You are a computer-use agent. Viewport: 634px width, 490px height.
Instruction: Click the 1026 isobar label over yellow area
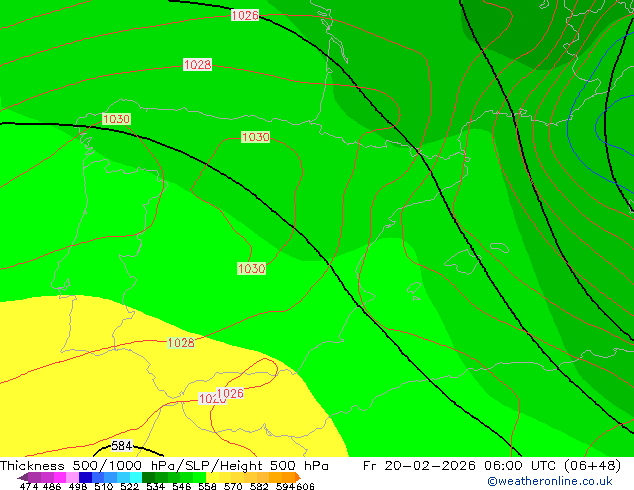pyautogui.click(x=230, y=393)
